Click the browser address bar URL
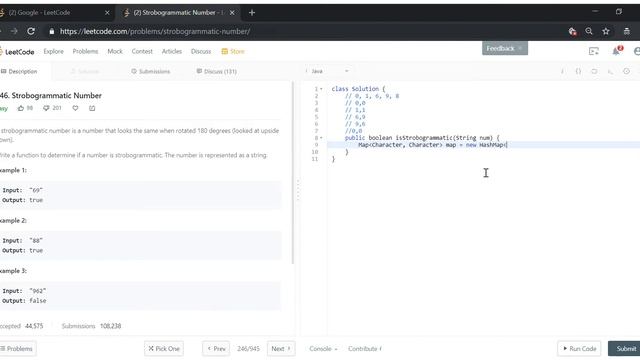This screenshot has width=640, height=360. (155, 31)
